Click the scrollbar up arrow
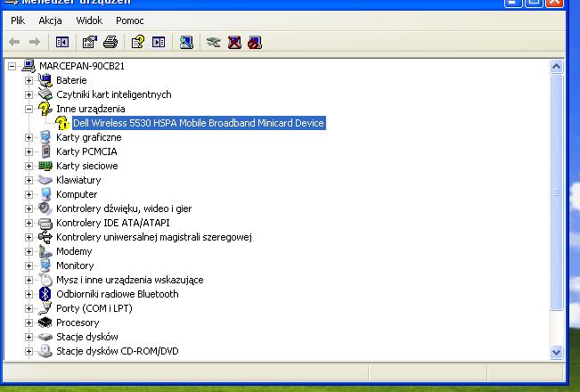This screenshot has height=392, width=580. tap(556, 67)
